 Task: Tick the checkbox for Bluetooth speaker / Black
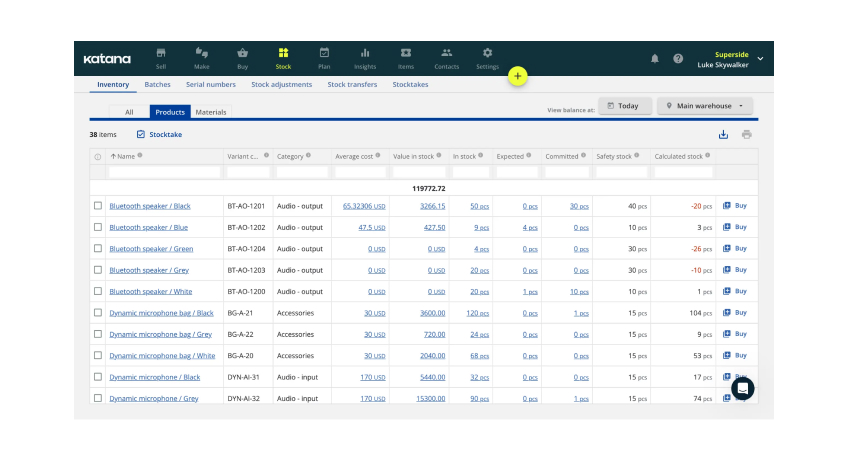[x=98, y=206]
